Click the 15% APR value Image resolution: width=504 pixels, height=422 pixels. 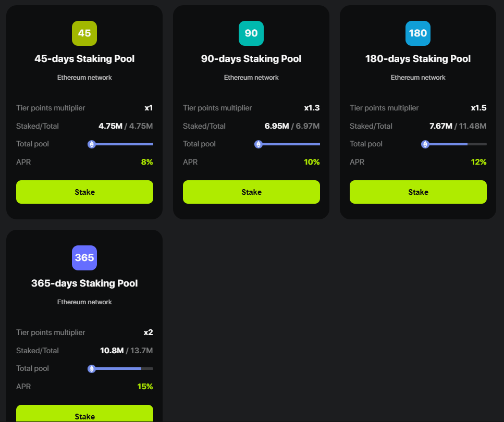pyautogui.click(x=145, y=387)
